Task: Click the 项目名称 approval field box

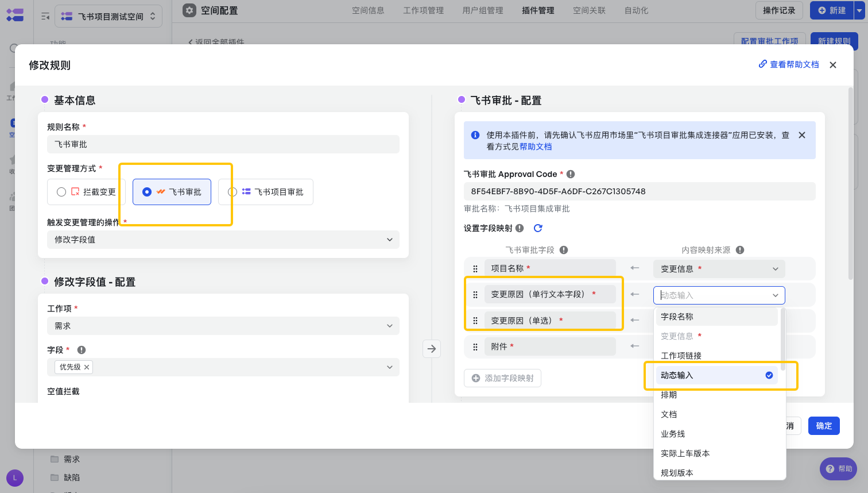Action: [550, 268]
